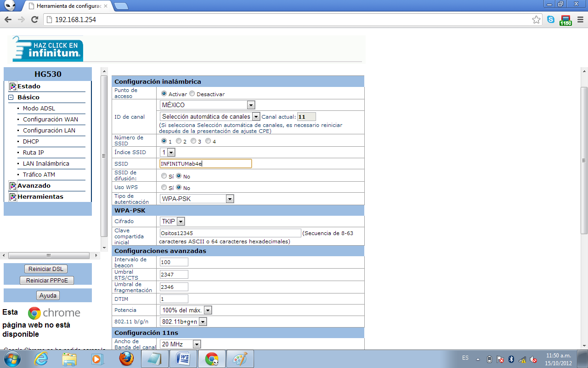The height and width of the screenshot is (368, 588).
Task: Click the Ayuda button
Action: pos(47,295)
